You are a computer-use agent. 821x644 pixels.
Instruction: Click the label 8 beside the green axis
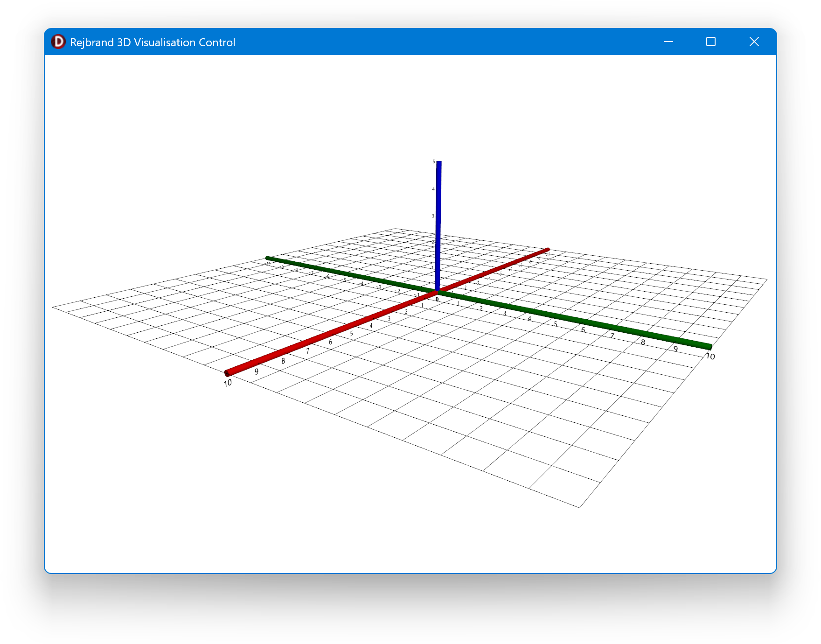pyautogui.click(x=643, y=343)
